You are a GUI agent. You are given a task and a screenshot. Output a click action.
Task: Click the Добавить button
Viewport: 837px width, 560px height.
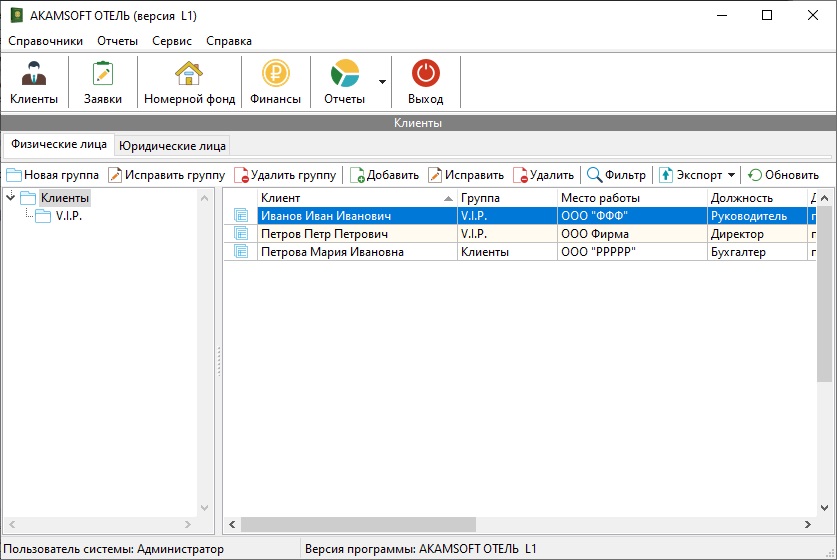(x=384, y=175)
